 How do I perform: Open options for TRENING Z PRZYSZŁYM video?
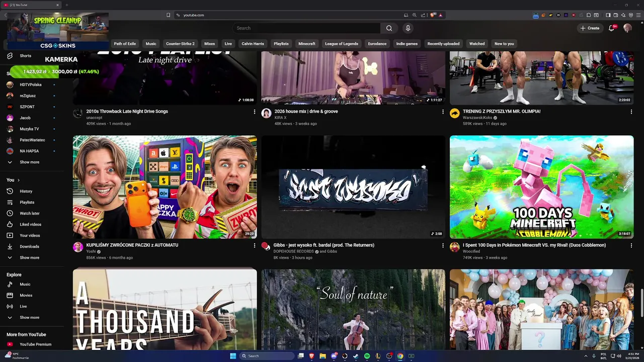(631, 112)
